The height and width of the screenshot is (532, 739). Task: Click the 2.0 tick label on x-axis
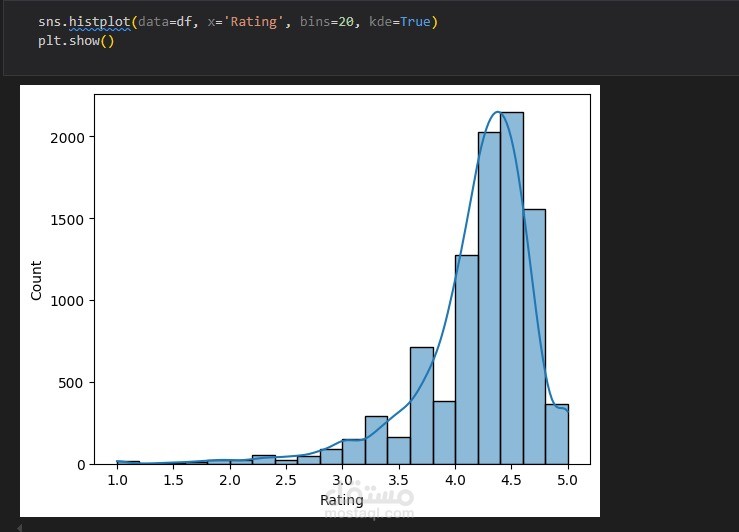[230, 480]
